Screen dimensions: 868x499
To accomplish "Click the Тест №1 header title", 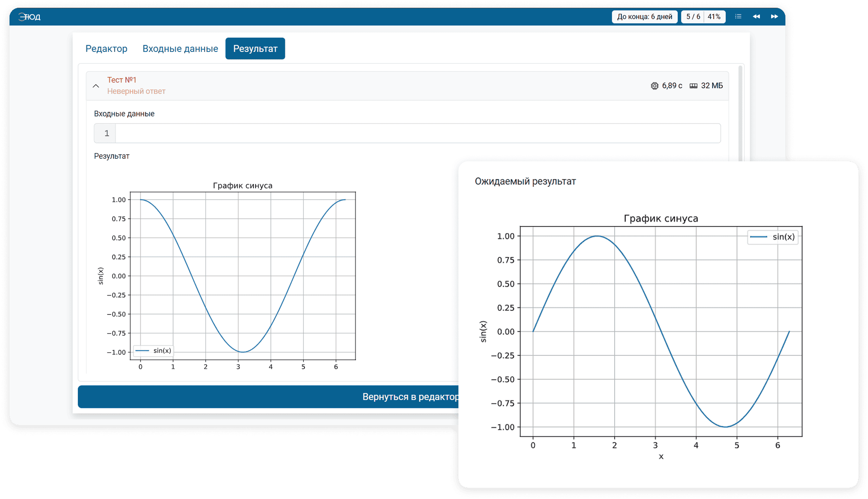I will tap(122, 80).
